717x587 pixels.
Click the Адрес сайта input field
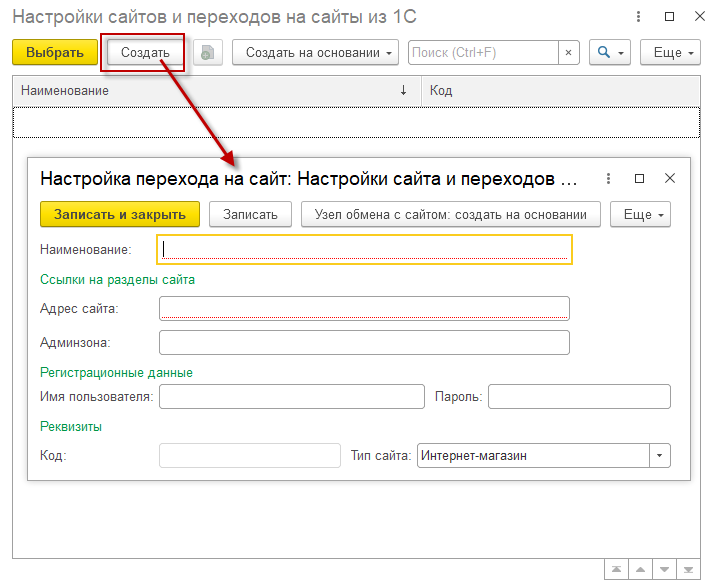tap(364, 309)
